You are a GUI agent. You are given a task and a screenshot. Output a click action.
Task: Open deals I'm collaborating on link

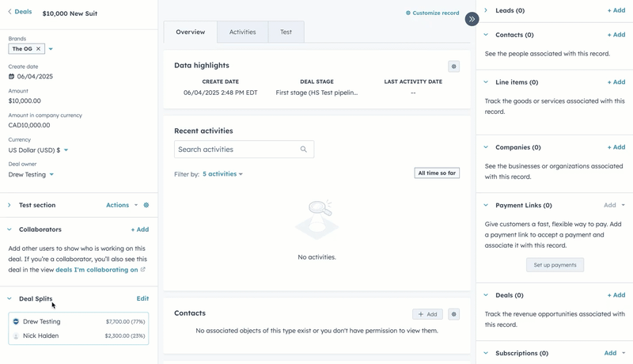pyautogui.click(x=100, y=270)
